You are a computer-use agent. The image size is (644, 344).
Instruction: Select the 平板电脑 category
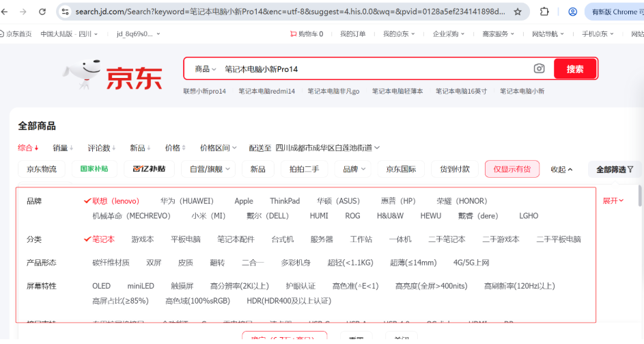pyautogui.click(x=186, y=239)
